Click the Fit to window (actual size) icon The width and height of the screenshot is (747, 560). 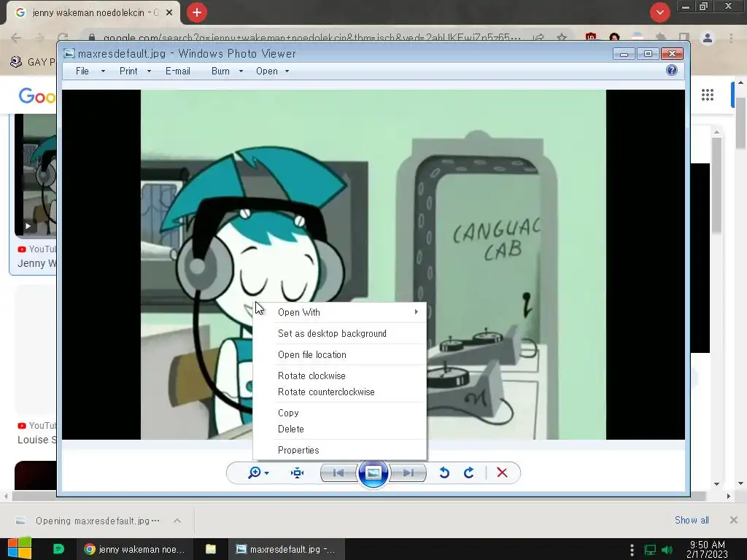point(298,472)
